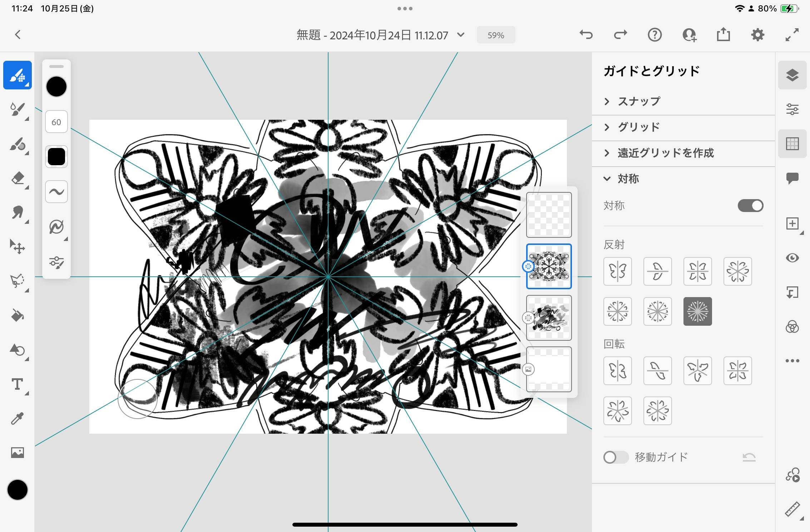Choose the horizontal-mirror reflection preset

coord(658,271)
